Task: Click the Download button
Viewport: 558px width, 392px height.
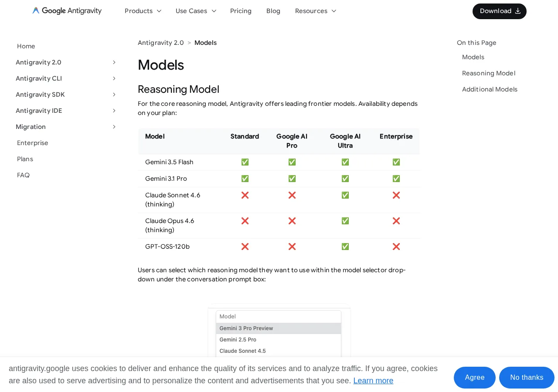Action: [x=500, y=11]
